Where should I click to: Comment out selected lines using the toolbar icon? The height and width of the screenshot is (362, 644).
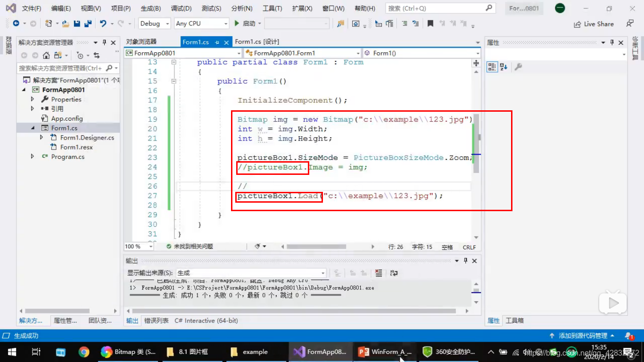point(405,24)
